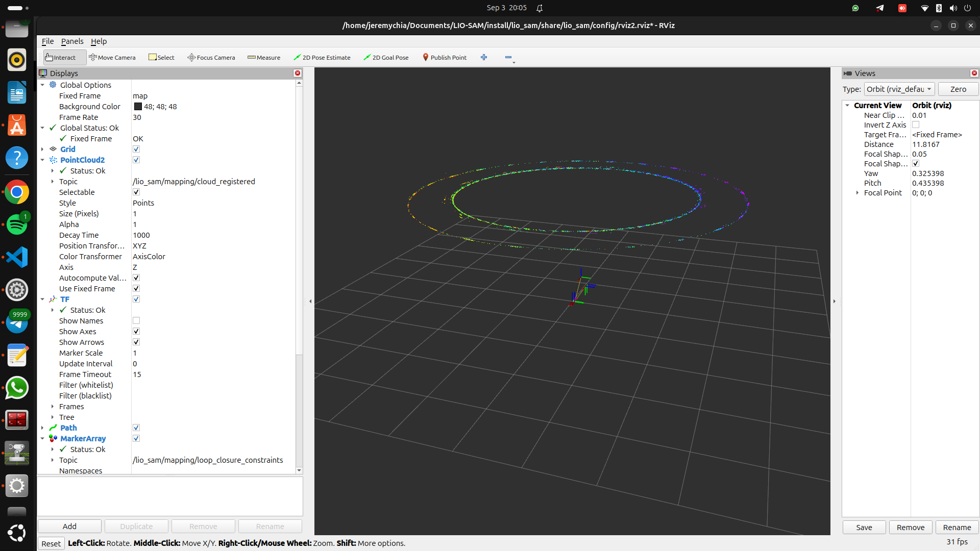Activate the Publish Point tool
The width and height of the screenshot is (980, 551).
pos(445,58)
